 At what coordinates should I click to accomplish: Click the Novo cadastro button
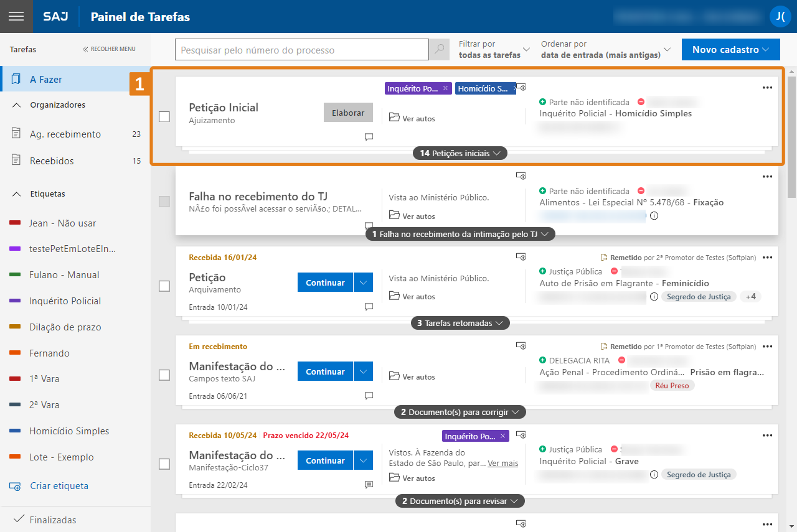(x=730, y=50)
